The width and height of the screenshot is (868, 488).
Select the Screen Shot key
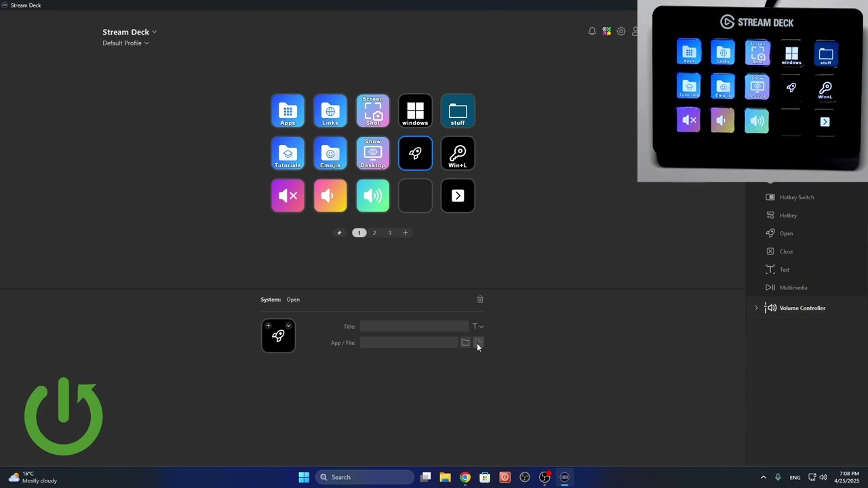(373, 110)
